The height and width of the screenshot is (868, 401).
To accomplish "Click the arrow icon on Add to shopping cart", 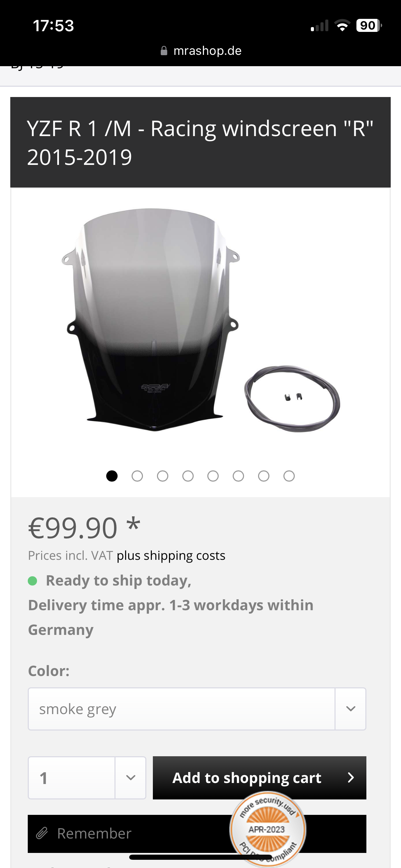I will 351,777.
